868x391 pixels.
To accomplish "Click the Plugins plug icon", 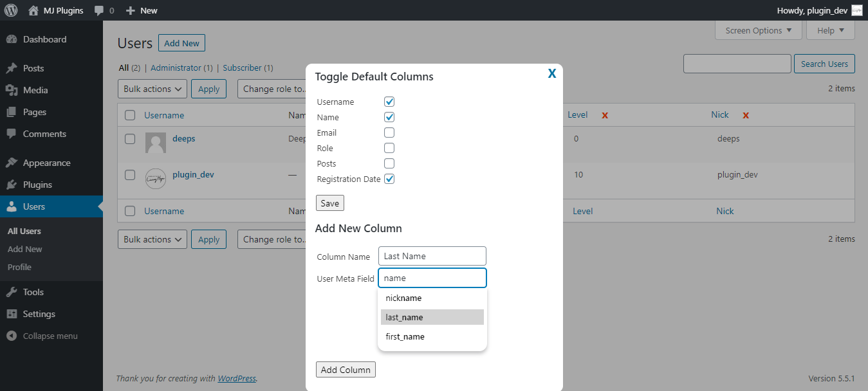I will [12, 185].
